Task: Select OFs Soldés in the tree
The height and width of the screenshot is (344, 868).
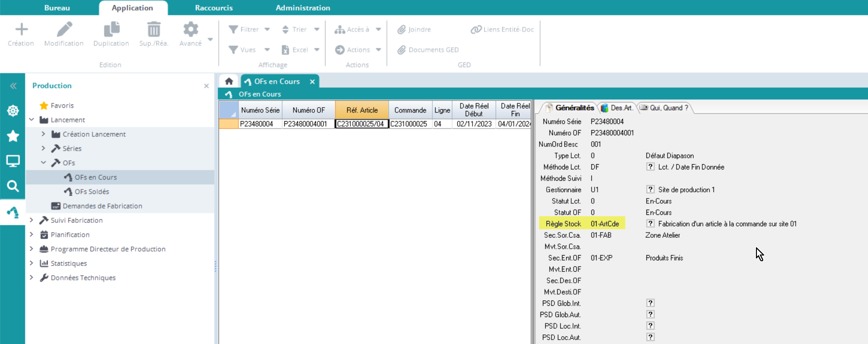Action: 91,191
